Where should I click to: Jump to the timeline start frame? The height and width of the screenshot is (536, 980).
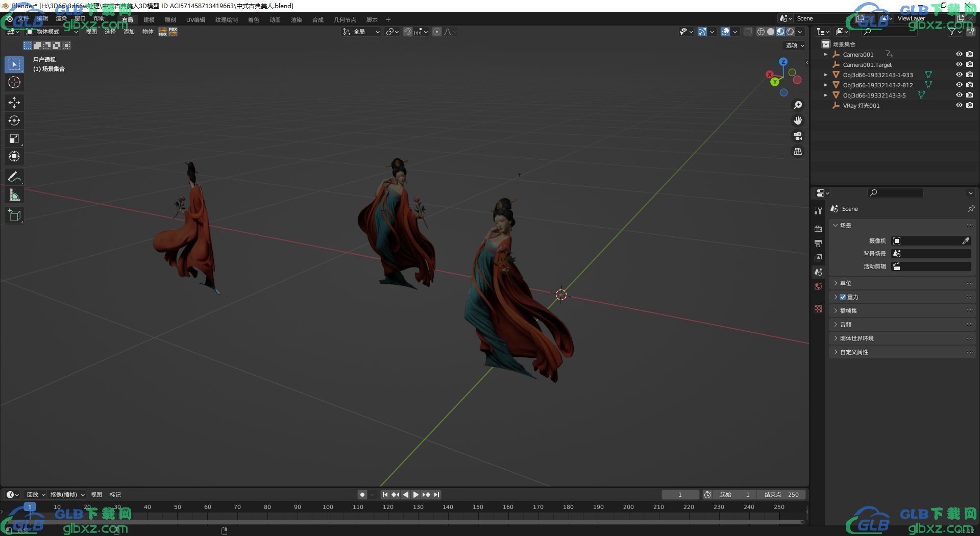coord(385,495)
